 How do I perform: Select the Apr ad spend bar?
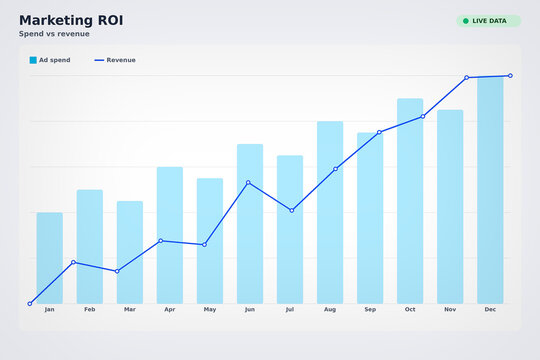point(170,235)
